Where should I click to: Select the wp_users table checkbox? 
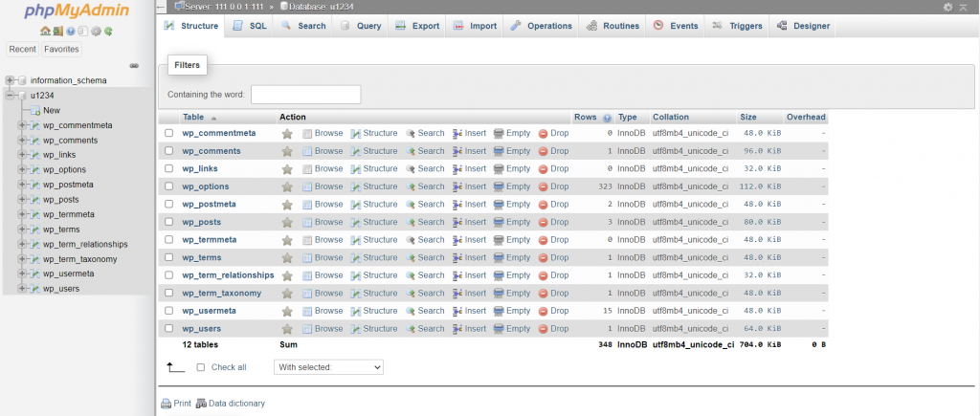click(169, 329)
